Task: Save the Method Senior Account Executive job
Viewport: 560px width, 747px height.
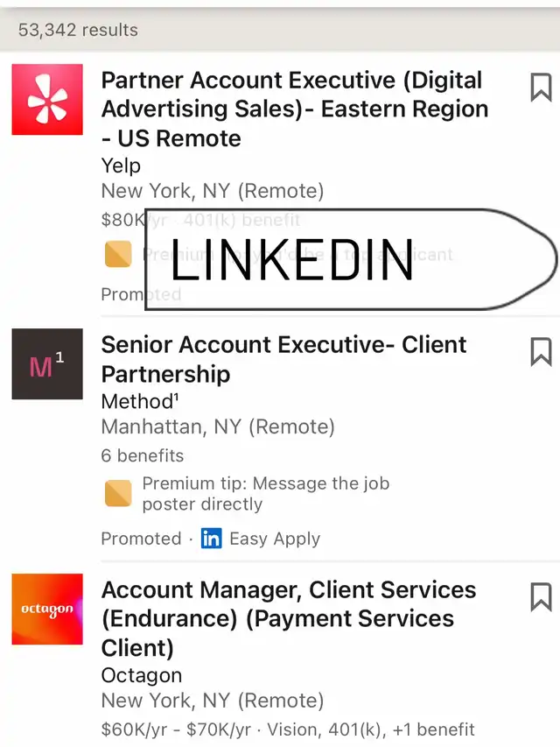Action: (541, 352)
